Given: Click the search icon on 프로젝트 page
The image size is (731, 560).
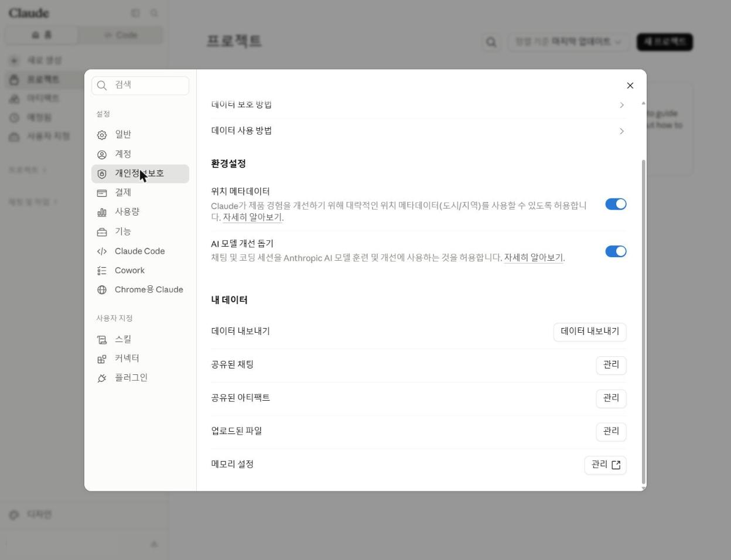Looking at the screenshot, I should 491,42.
